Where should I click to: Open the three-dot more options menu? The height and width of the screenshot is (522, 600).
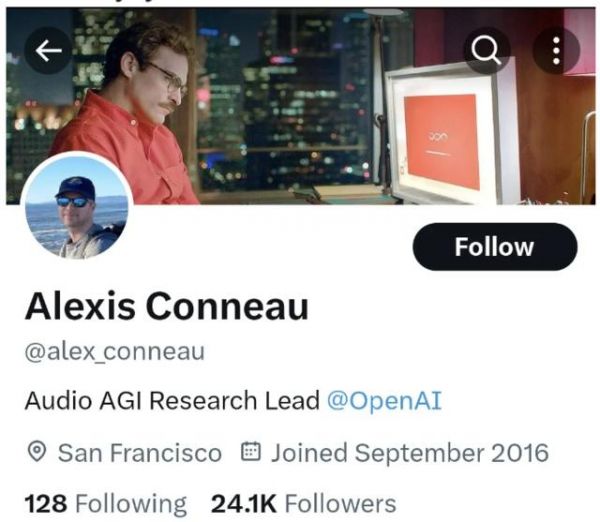click(556, 51)
